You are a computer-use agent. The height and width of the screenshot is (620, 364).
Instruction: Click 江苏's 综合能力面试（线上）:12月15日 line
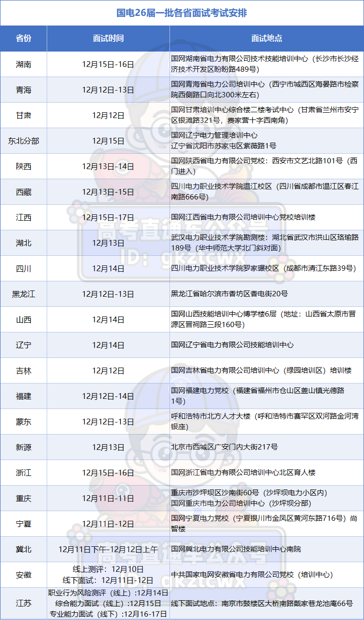point(108,603)
